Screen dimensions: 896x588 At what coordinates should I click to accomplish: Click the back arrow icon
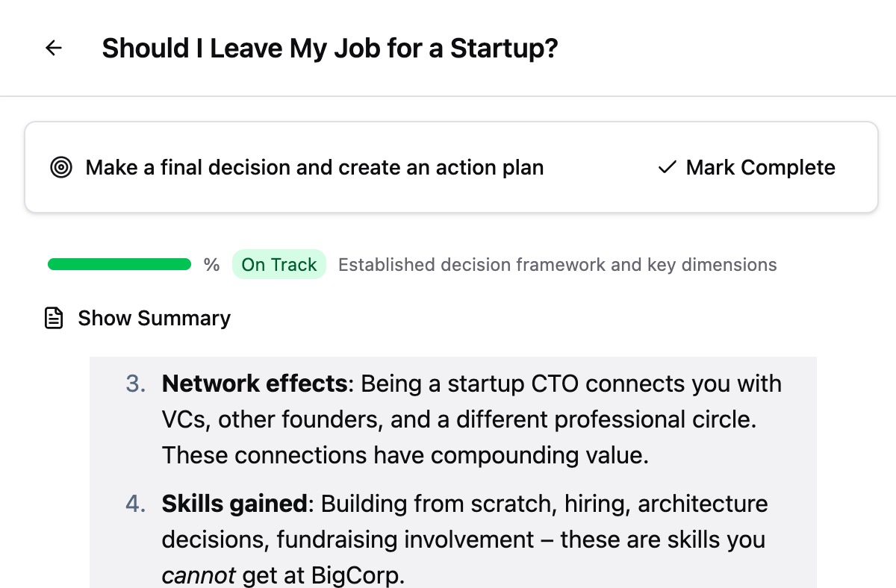(x=54, y=49)
